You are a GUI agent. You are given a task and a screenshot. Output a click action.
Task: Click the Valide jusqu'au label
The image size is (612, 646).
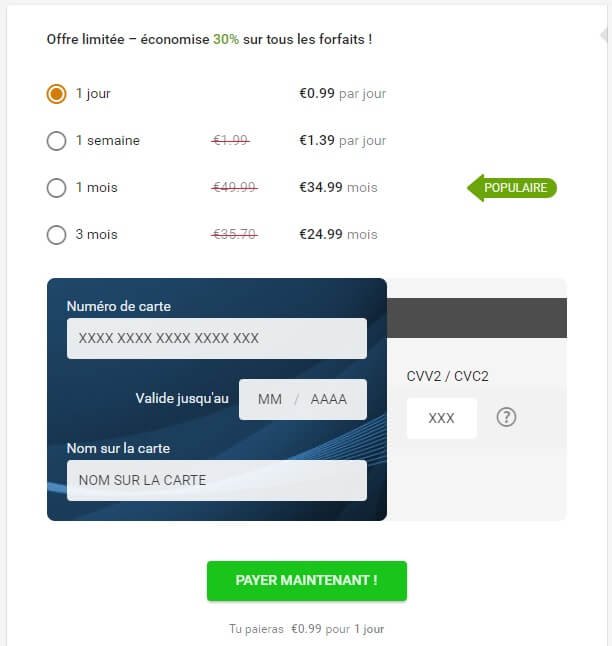click(x=182, y=398)
